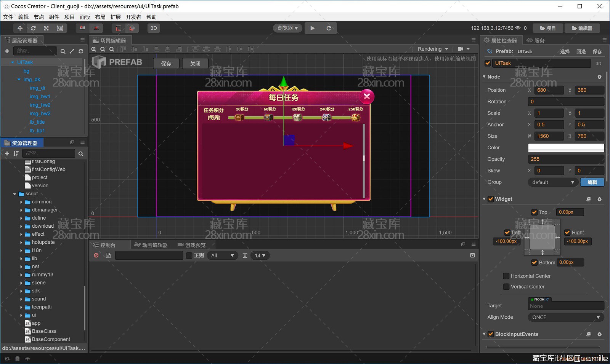Screen dimensions: 610x364
Task: Open the 节点 menu
Action: pyautogui.click(x=39, y=17)
